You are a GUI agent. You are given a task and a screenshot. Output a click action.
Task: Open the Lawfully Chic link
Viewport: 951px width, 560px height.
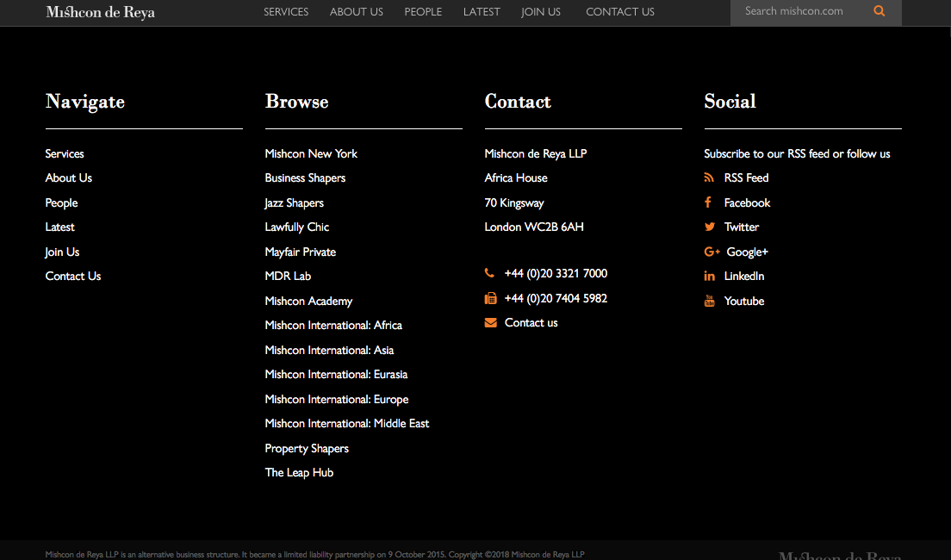click(297, 227)
